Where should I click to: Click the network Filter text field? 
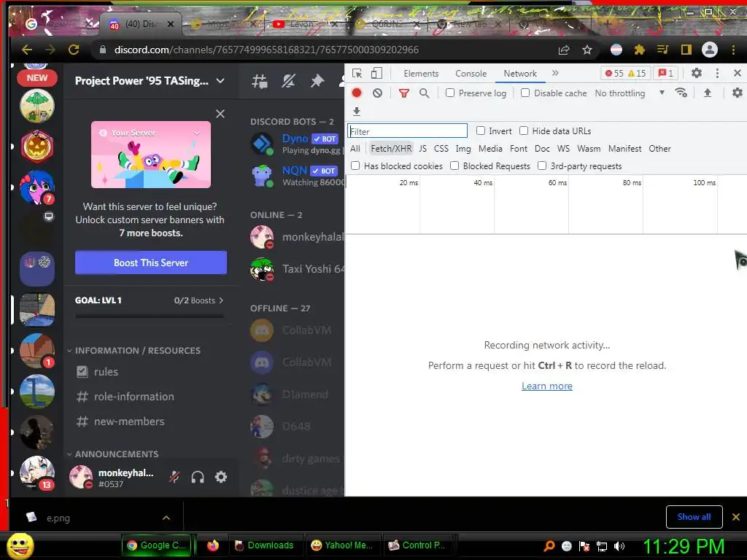(407, 131)
